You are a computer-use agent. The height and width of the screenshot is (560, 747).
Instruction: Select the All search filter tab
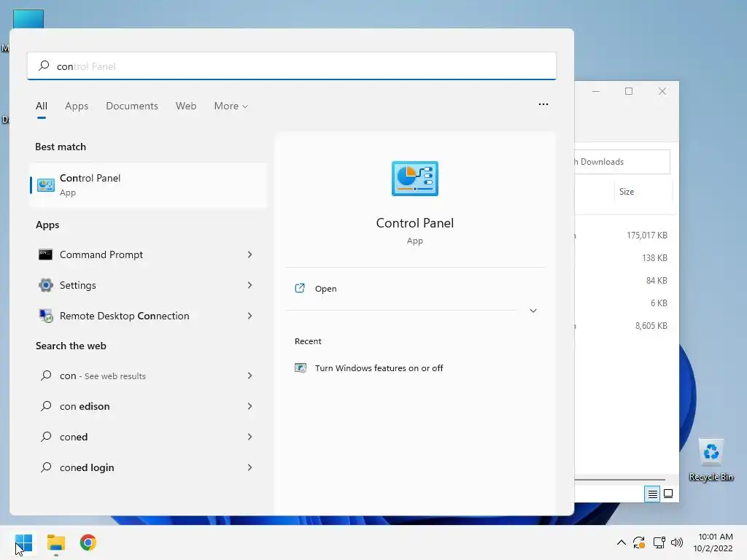pos(42,106)
